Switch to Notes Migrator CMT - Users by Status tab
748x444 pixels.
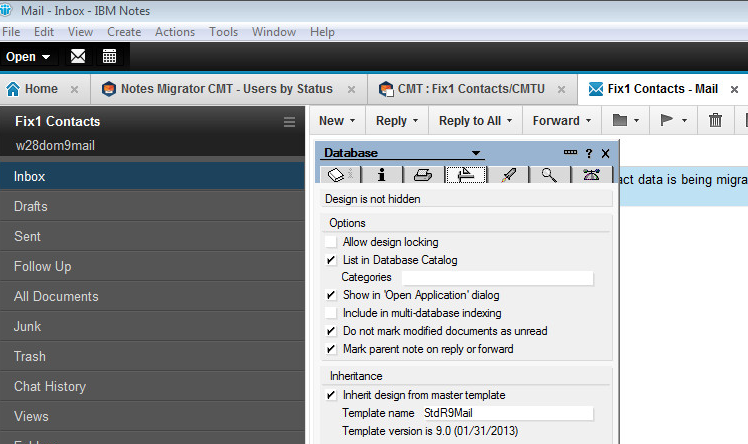(x=229, y=89)
